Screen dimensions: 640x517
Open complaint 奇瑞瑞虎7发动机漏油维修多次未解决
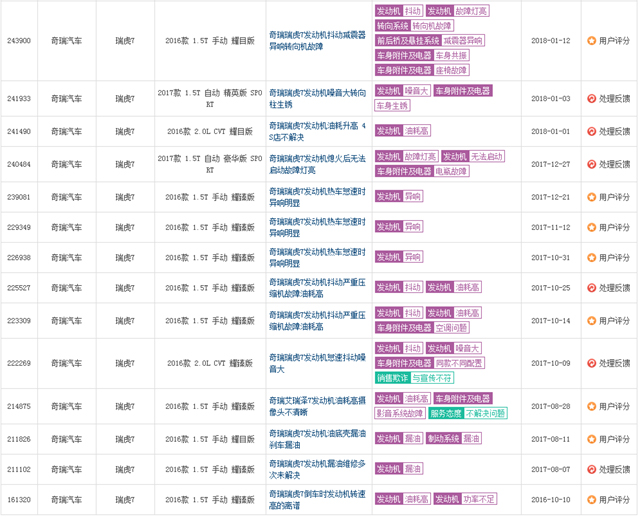point(317,469)
